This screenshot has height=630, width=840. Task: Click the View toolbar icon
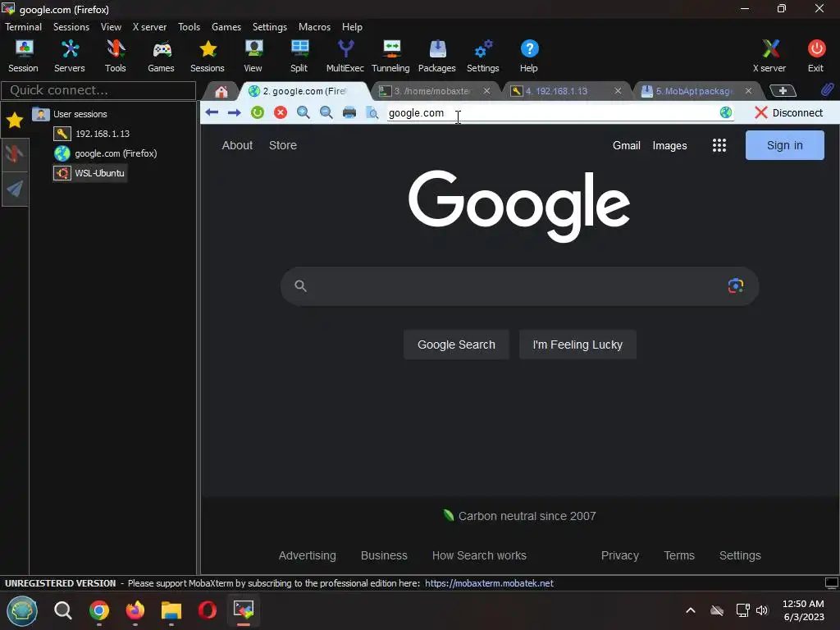tap(253, 56)
